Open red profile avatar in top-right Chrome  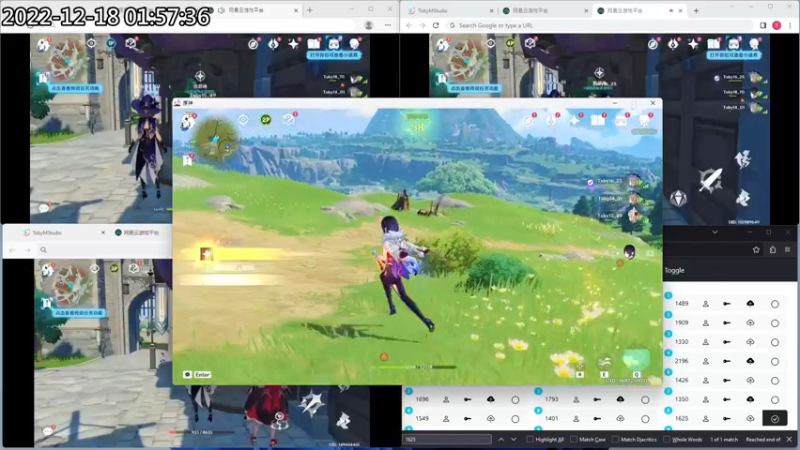point(777,25)
